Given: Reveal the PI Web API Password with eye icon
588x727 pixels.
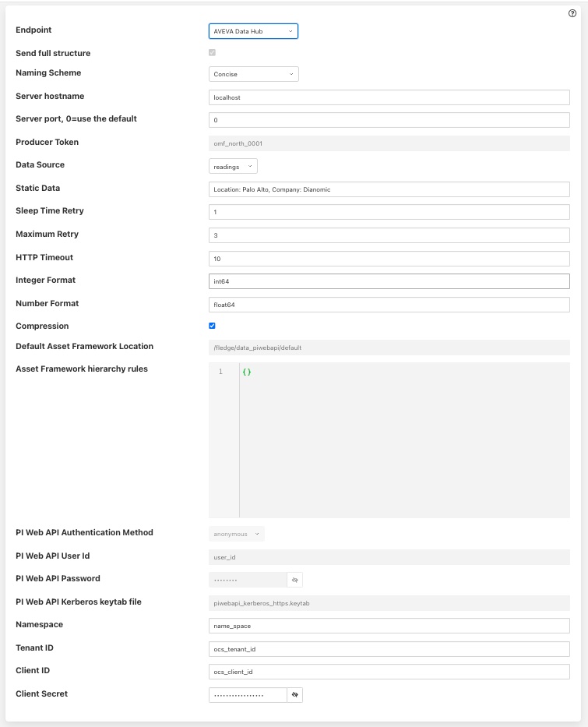Looking at the screenshot, I should pyautogui.click(x=294, y=579).
